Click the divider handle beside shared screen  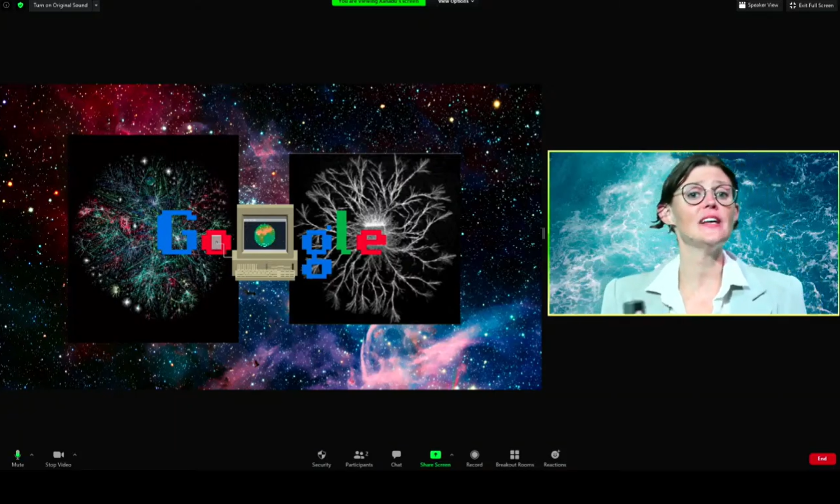(544, 233)
